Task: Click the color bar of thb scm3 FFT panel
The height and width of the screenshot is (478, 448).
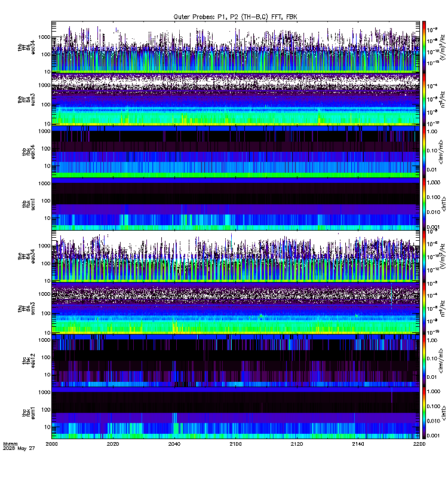Action: (424, 100)
